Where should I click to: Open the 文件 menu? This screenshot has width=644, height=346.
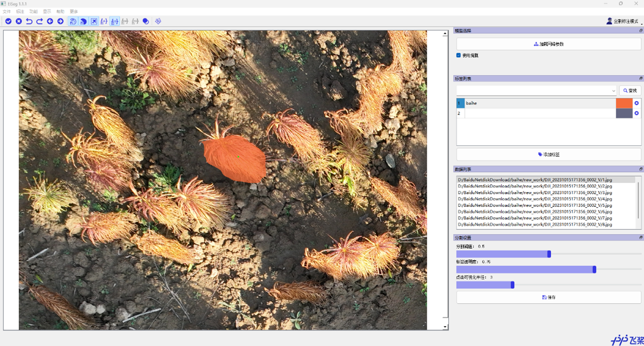coord(7,11)
